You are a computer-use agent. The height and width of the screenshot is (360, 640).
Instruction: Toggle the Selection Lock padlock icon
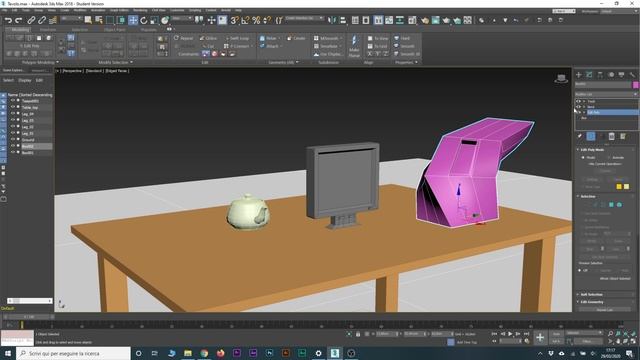click(x=358, y=334)
